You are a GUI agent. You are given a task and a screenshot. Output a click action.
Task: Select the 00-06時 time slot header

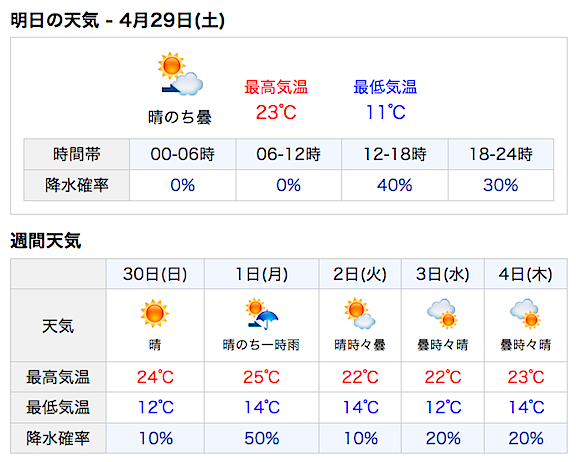pos(183,154)
